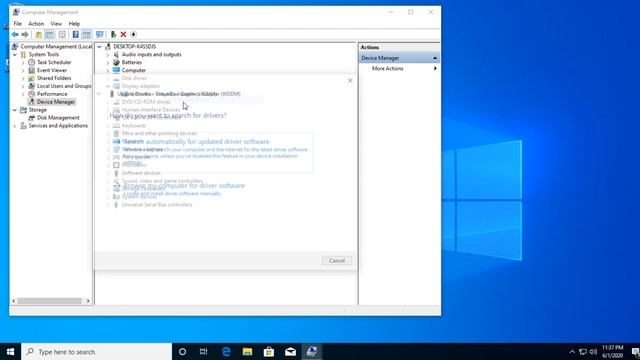
Task: Close the Update Drivers dialog
Action: [x=350, y=81]
